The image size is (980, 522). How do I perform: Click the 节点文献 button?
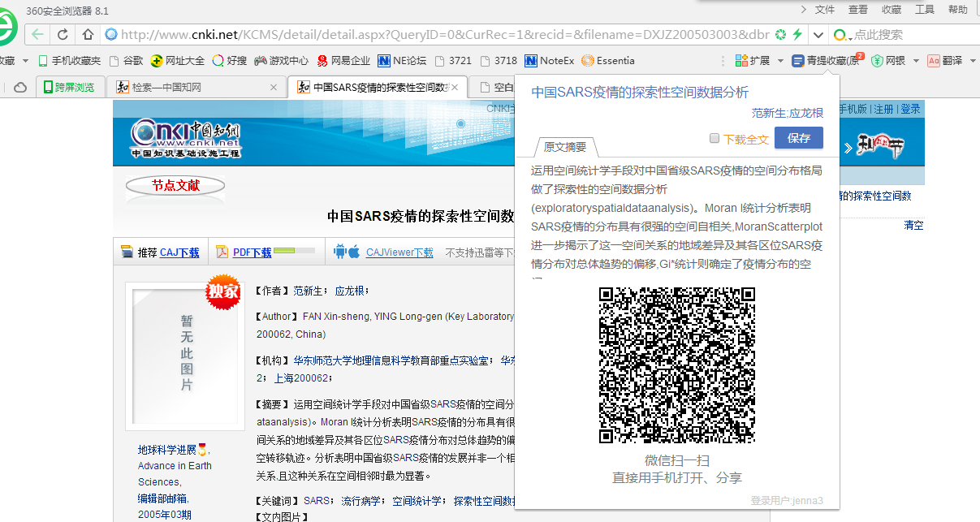(x=175, y=186)
